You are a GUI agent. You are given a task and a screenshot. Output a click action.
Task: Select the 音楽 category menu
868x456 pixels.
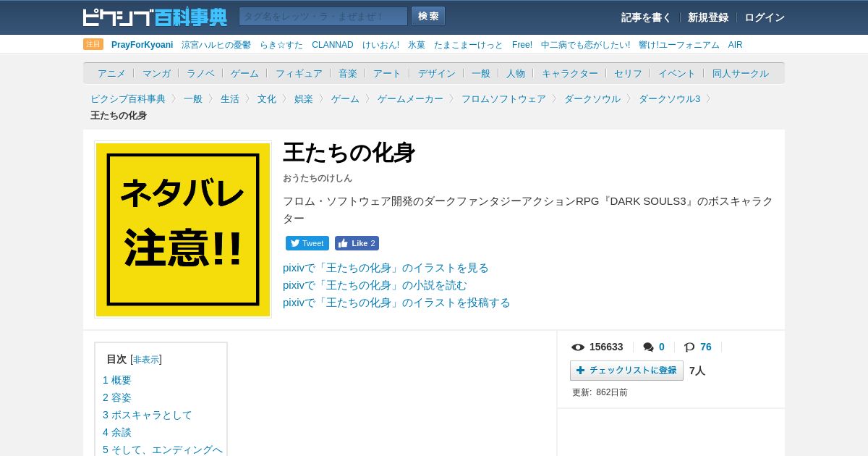348,73
